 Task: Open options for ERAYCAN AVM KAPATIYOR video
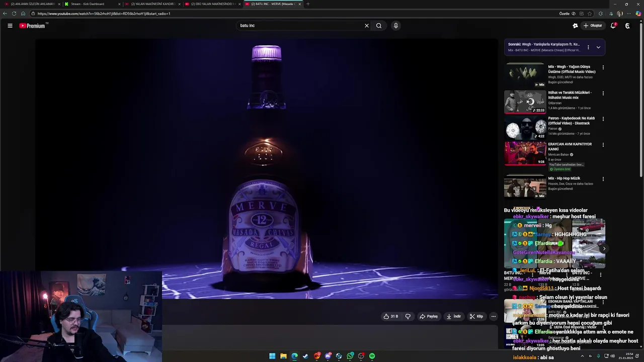click(x=603, y=145)
